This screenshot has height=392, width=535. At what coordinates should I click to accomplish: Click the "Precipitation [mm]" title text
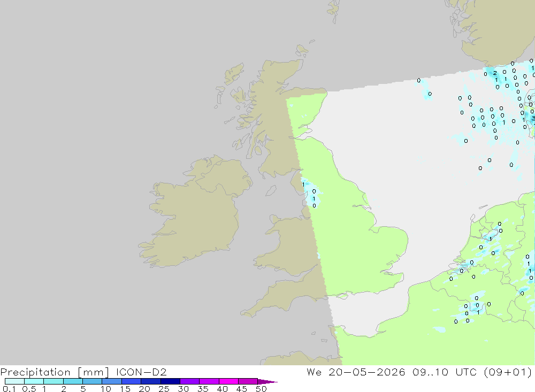click(x=55, y=372)
